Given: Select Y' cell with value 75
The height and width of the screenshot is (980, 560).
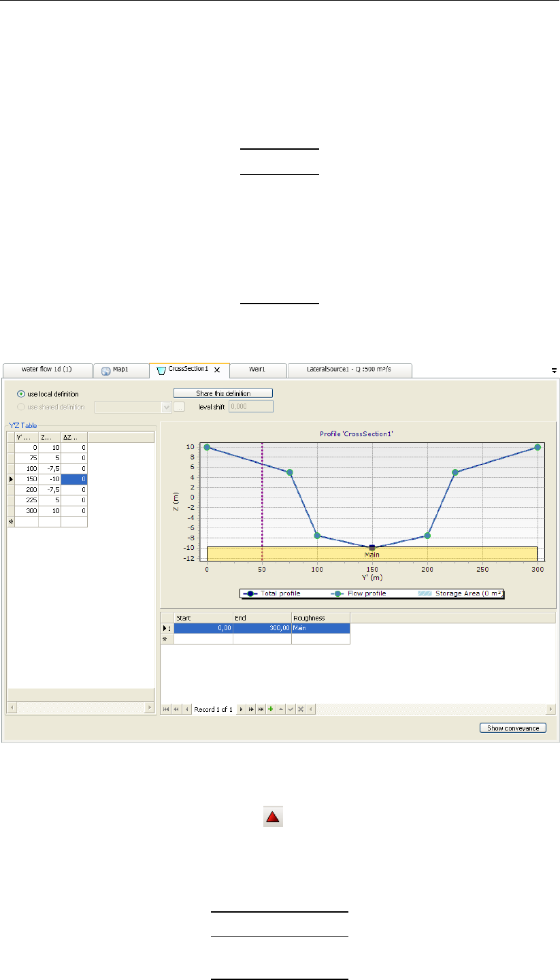Looking at the screenshot, I should click(x=26, y=458).
